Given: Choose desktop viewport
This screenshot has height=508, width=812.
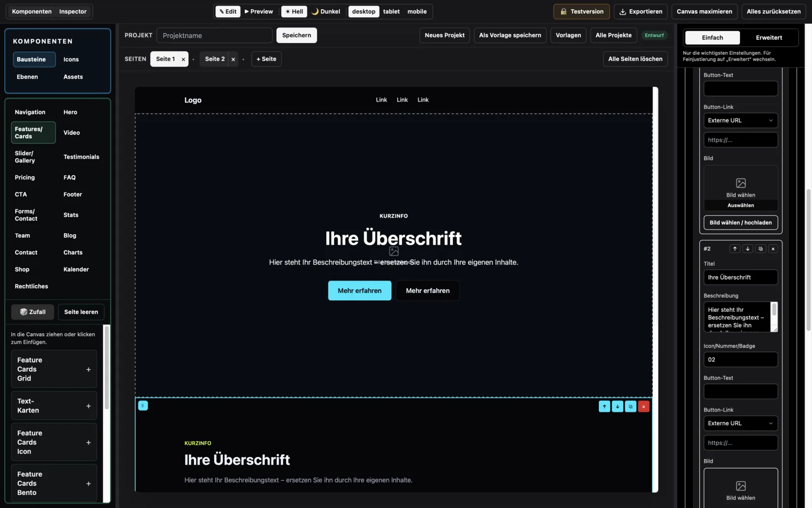Looking at the screenshot, I should click(364, 11).
